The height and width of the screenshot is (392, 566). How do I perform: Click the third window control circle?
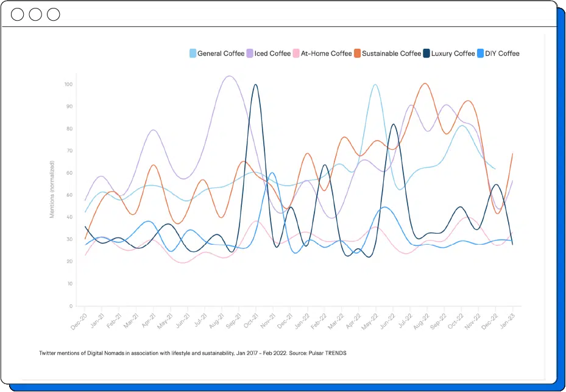tap(54, 14)
